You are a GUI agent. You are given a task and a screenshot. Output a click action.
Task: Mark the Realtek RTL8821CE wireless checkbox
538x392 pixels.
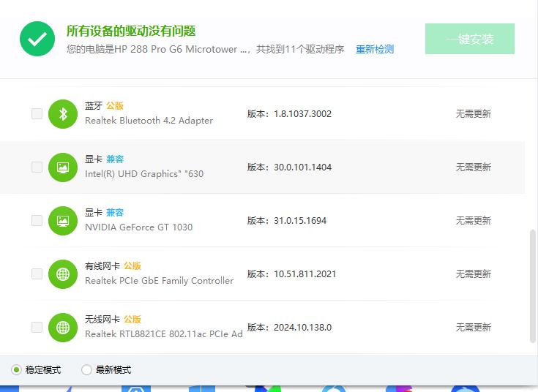pos(37,327)
